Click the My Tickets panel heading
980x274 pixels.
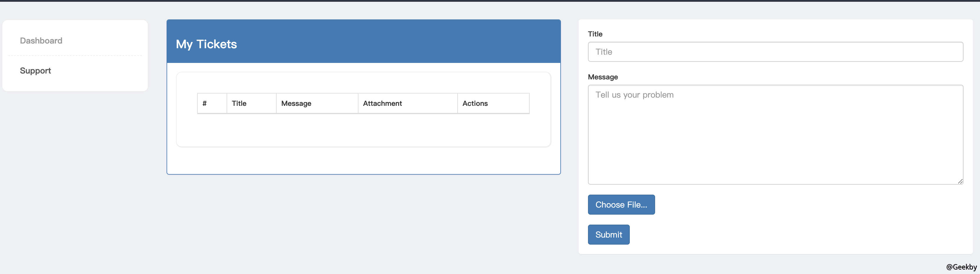(206, 44)
